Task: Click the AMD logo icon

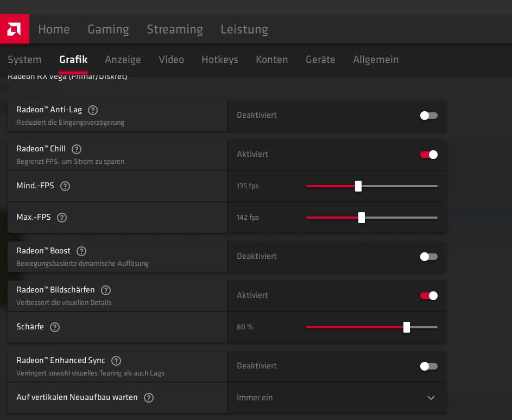Action: pos(15,29)
